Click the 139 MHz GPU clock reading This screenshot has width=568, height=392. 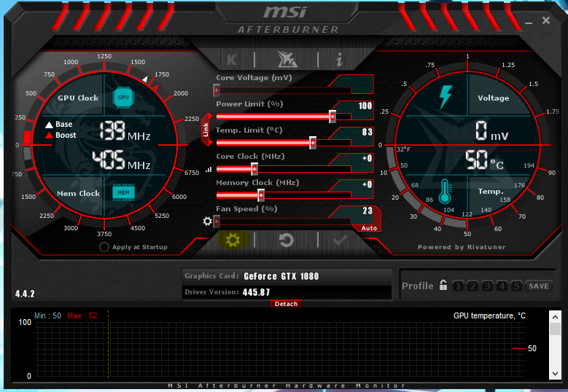(x=125, y=131)
